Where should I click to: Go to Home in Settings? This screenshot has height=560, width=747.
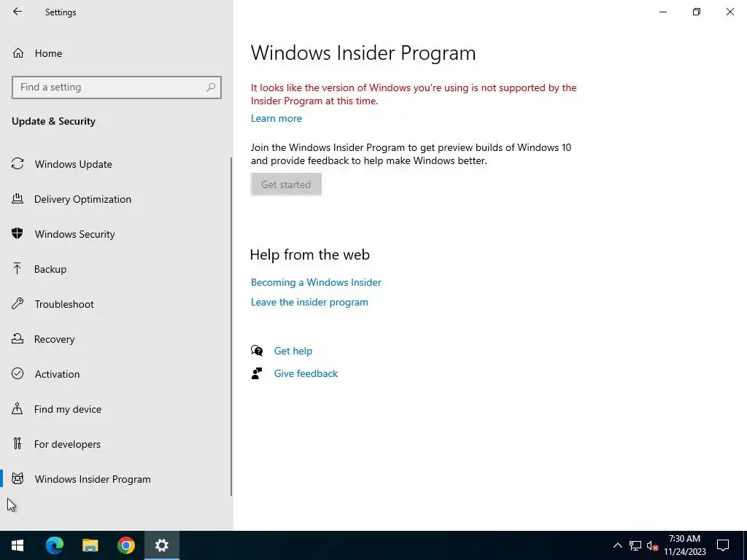[48, 53]
